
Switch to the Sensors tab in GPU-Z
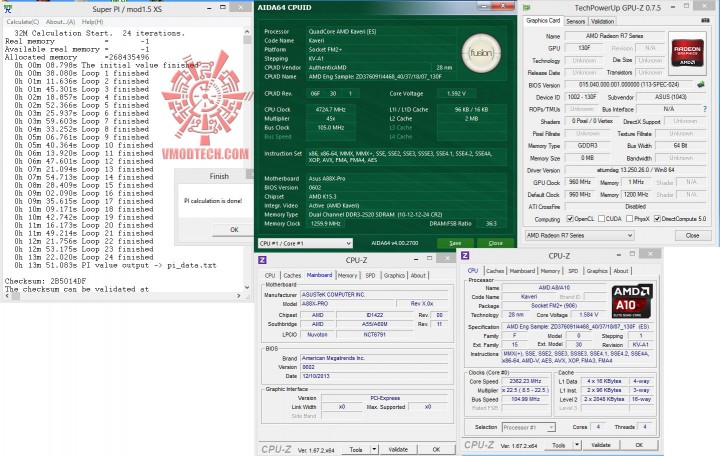pos(575,21)
